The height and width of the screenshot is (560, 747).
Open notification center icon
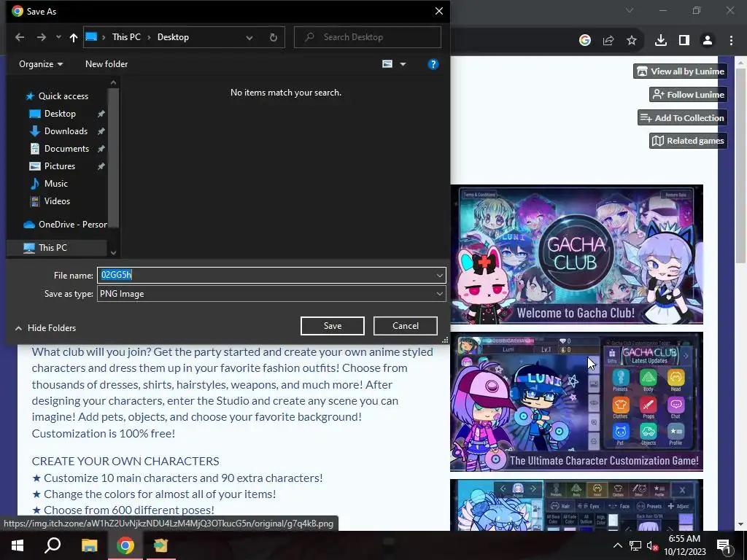pos(724,546)
